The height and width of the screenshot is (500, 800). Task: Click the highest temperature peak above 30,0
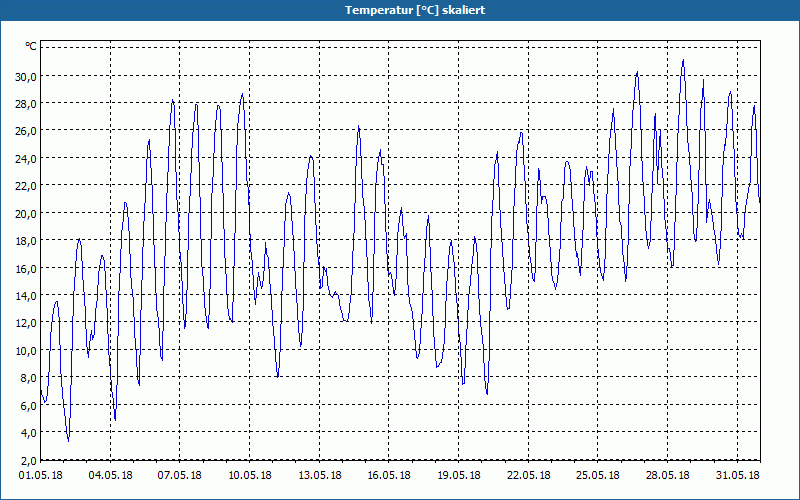point(683,61)
